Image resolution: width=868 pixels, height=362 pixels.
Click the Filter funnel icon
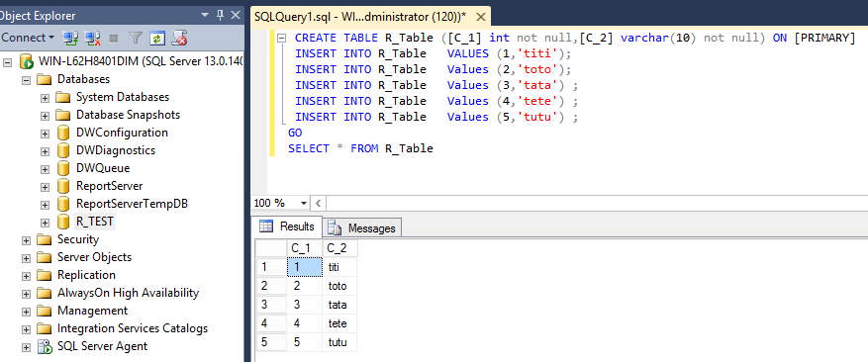tap(136, 38)
